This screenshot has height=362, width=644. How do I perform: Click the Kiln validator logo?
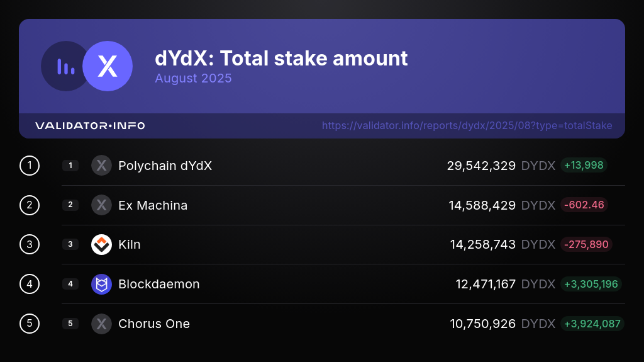click(101, 244)
